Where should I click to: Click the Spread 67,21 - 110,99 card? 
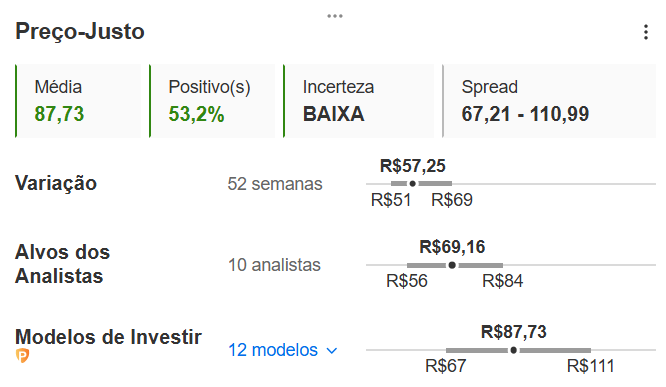[x=549, y=101]
